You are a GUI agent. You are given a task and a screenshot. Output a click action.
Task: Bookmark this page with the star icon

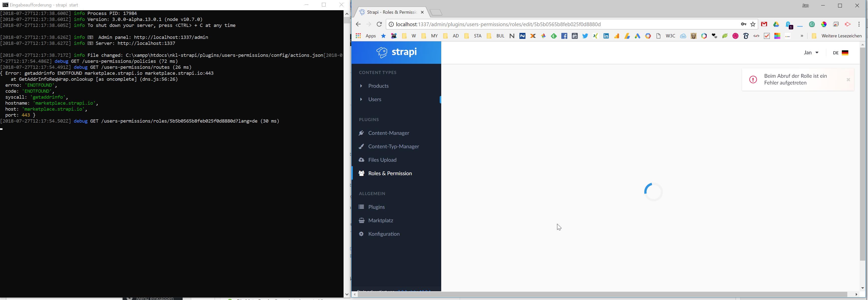coord(753,24)
